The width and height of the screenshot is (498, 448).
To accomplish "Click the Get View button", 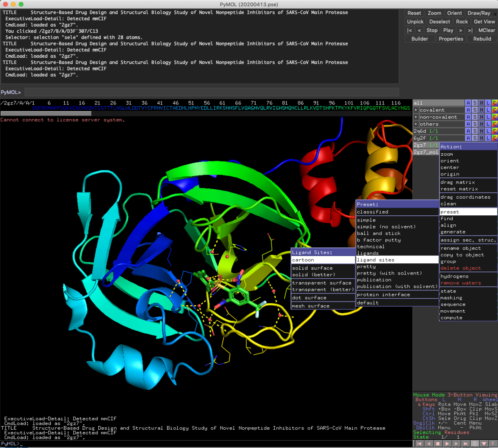I will click(x=484, y=22).
